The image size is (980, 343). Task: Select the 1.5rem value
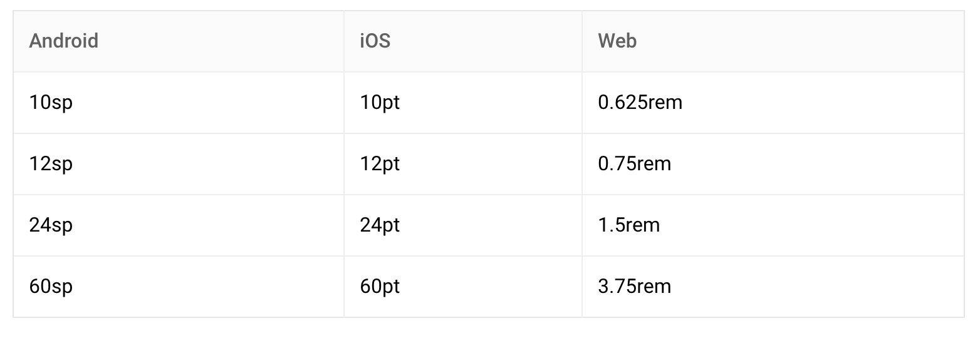tap(628, 225)
